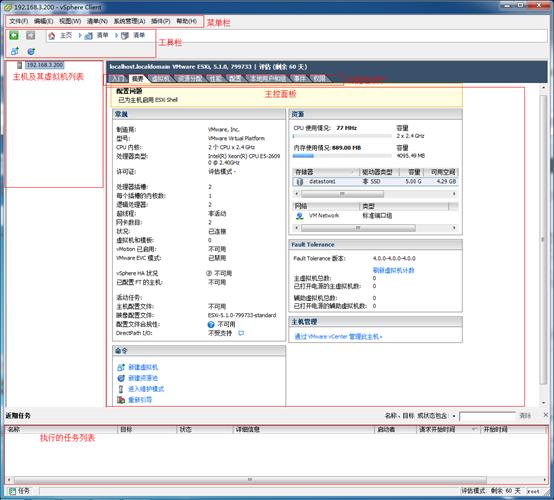Switch to the 本地用户和组 tab
Viewport: 554px width, 500px height.
tap(268, 78)
